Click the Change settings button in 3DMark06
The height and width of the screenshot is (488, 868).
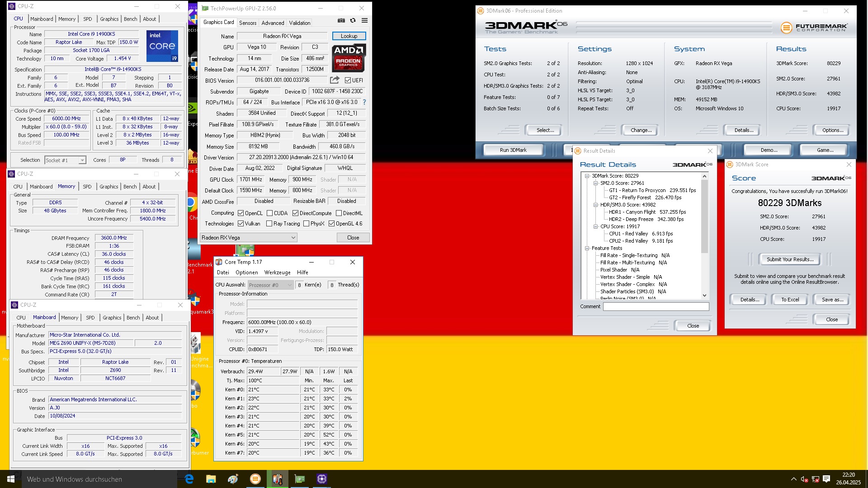pos(641,130)
